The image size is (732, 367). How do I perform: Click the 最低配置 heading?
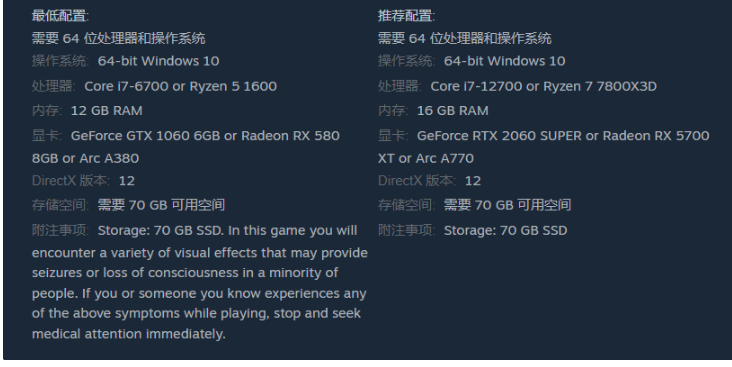point(60,16)
